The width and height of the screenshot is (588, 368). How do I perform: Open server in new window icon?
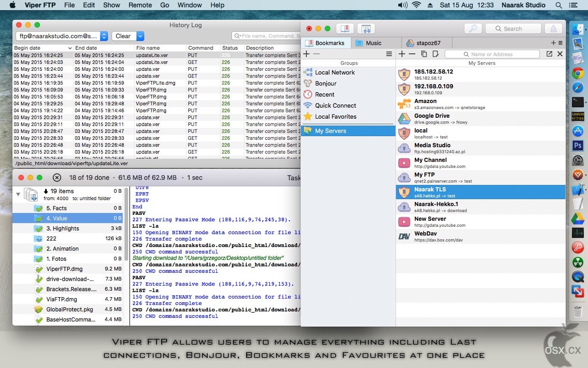(x=549, y=54)
